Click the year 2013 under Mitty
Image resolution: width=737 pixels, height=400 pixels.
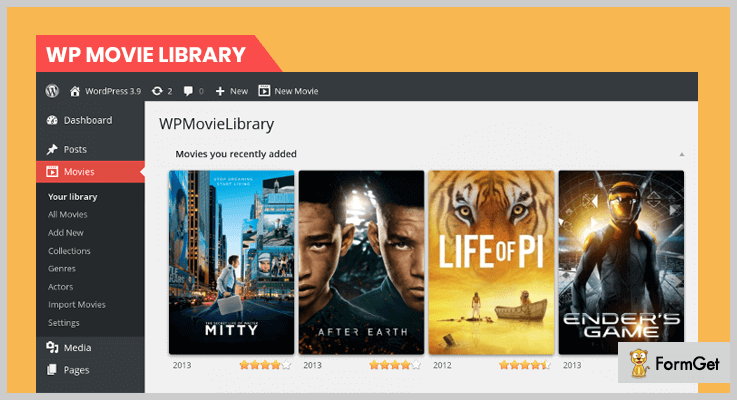click(182, 365)
